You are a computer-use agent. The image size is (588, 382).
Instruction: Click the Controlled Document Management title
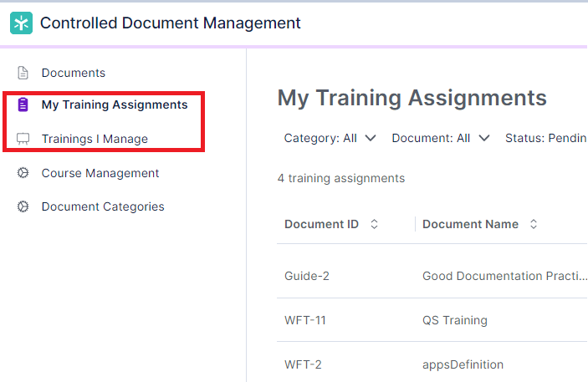point(171,23)
